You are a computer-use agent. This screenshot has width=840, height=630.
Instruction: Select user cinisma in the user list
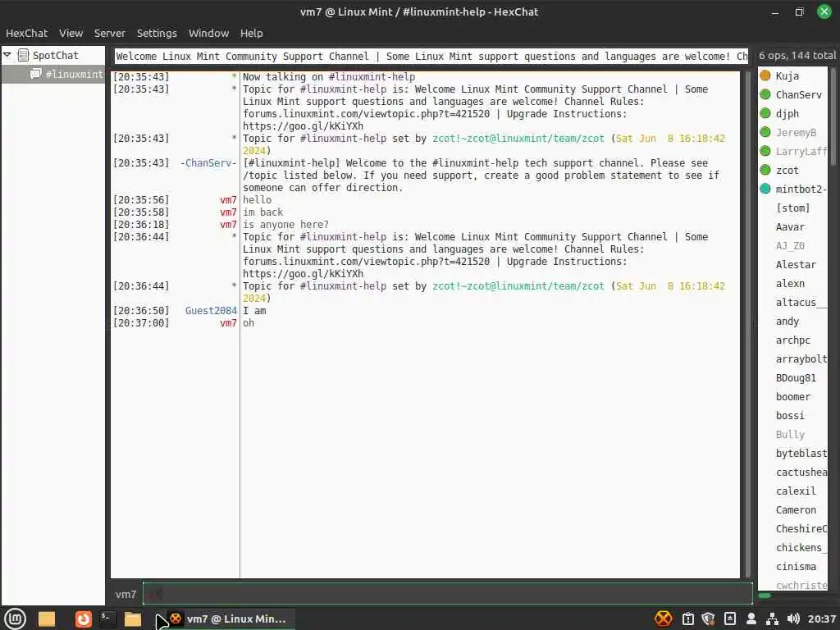pyautogui.click(x=796, y=566)
